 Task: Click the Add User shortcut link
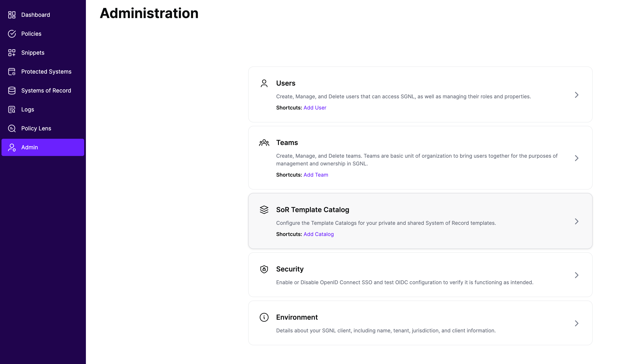coord(315,108)
